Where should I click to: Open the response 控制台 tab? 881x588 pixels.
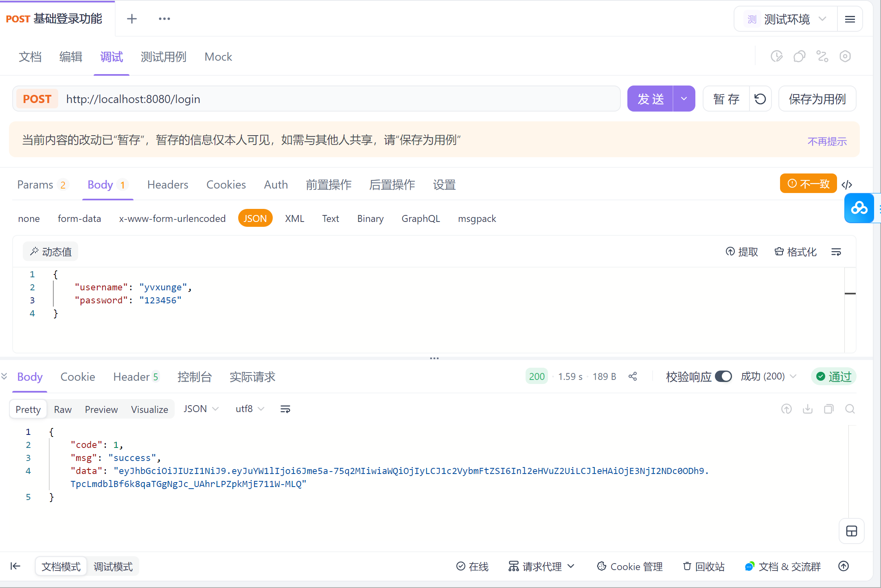pyautogui.click(x=194, y=377)
